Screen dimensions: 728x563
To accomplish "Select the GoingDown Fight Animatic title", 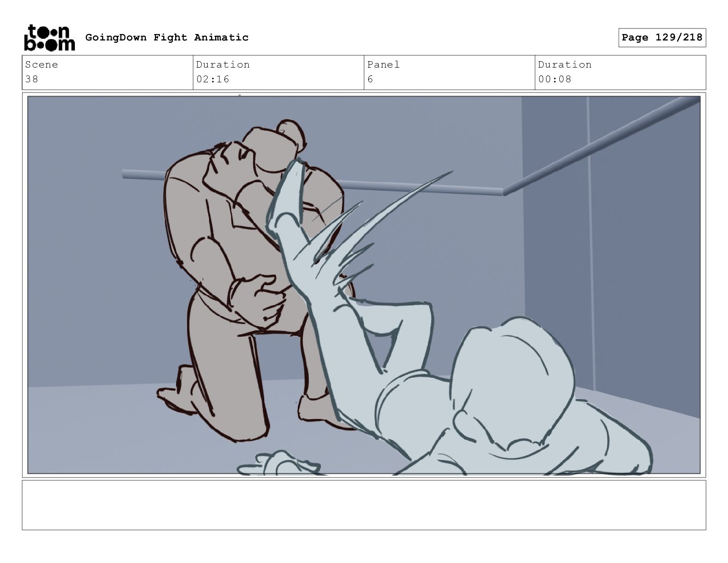I will point(167,37).
